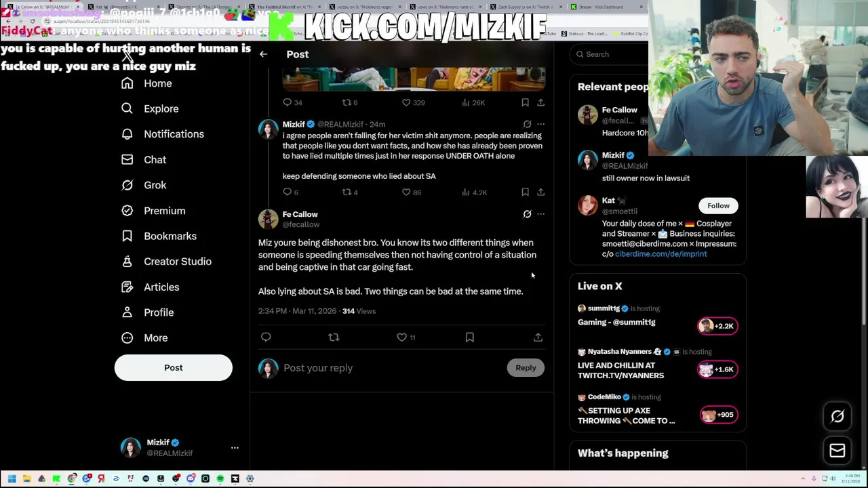Follow Kat @smoettii
This screenshot has width=868, height=488.
(x=718, y=206)
